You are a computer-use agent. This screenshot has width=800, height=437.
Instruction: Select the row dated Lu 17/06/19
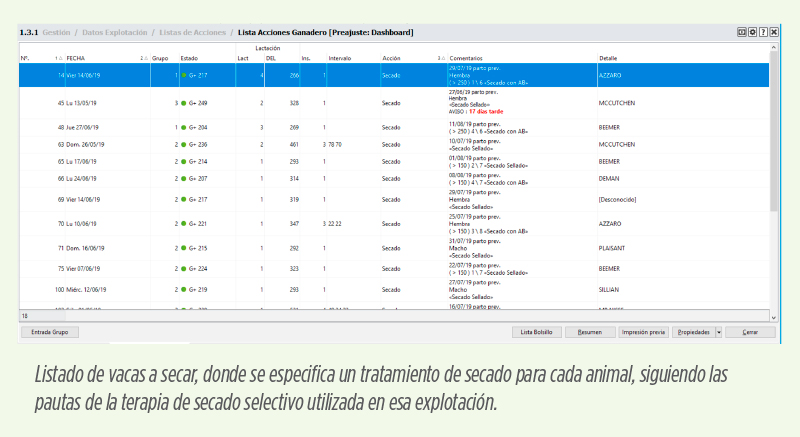tap(394, 162)
